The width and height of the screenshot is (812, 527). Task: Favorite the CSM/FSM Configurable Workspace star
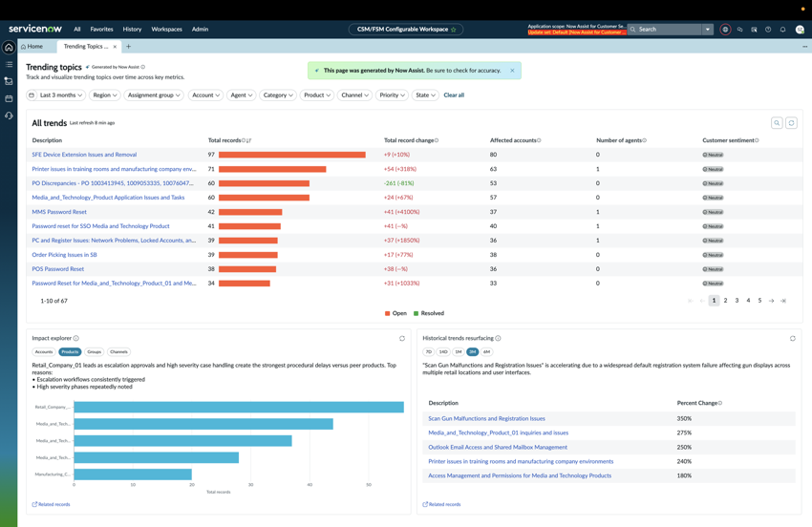[454, 30]
